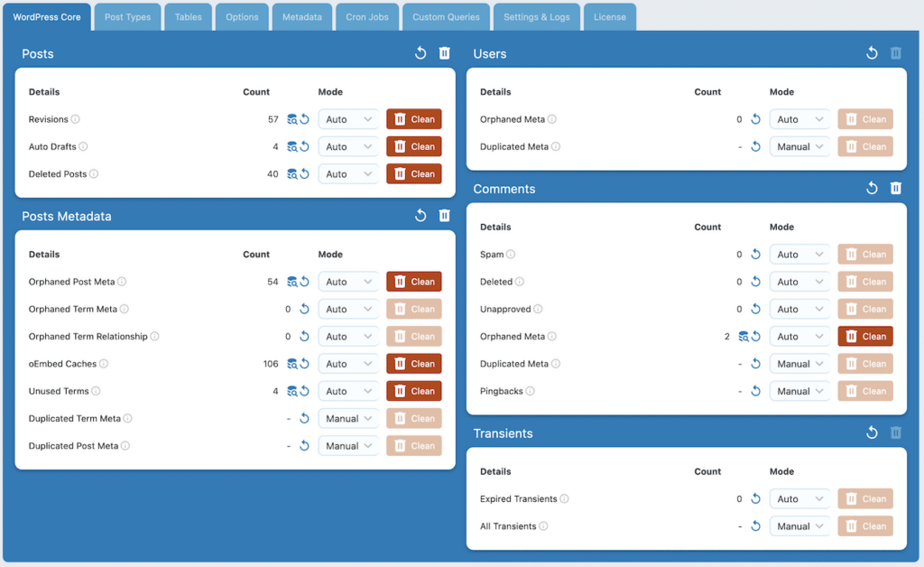
Task: Open Mode dropdown for Spam
Action: tap(799, 254)
